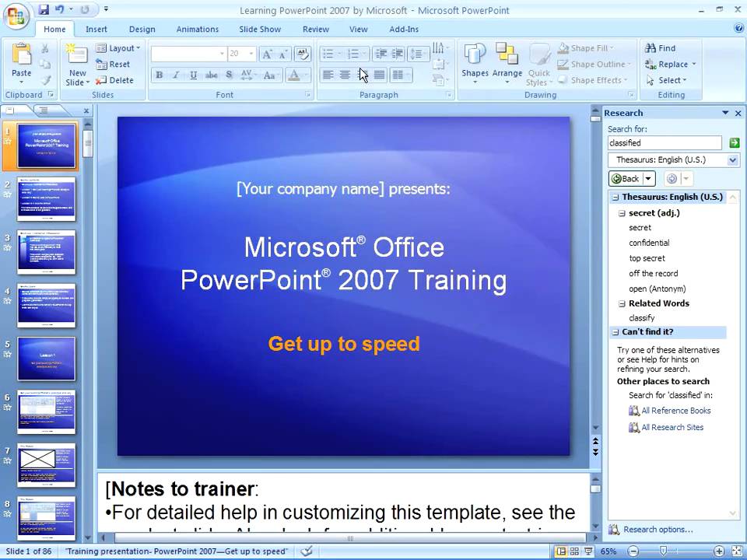Screen dimensions: 747x560
Task: Close the Research pane
Action: click(x=738, y=114)
